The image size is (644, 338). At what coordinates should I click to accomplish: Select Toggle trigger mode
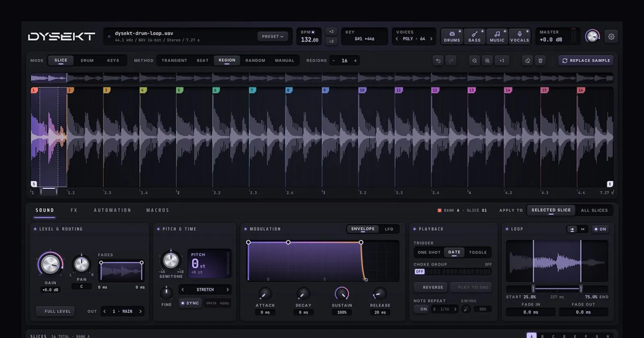pyautogui.click(x=478, y=252)
